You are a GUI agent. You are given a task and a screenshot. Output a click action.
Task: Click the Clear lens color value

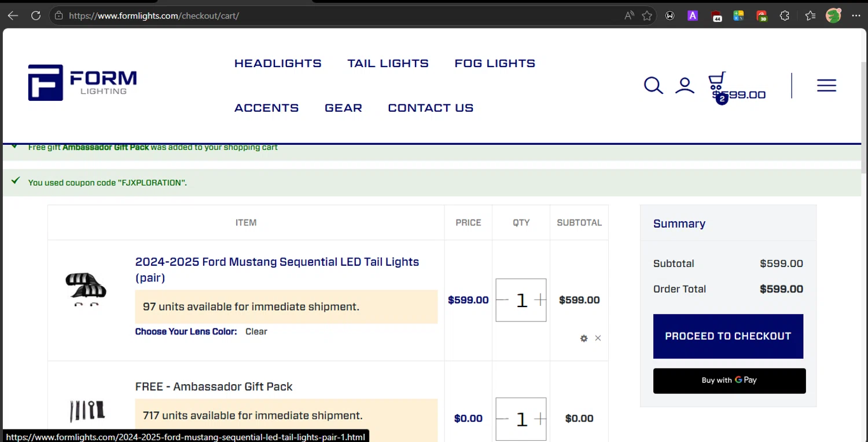pyautogui.click(x=256, y=331)
